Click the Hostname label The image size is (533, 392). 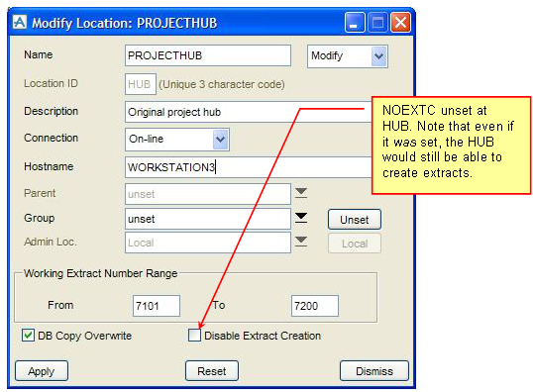(x=49, y=166)
